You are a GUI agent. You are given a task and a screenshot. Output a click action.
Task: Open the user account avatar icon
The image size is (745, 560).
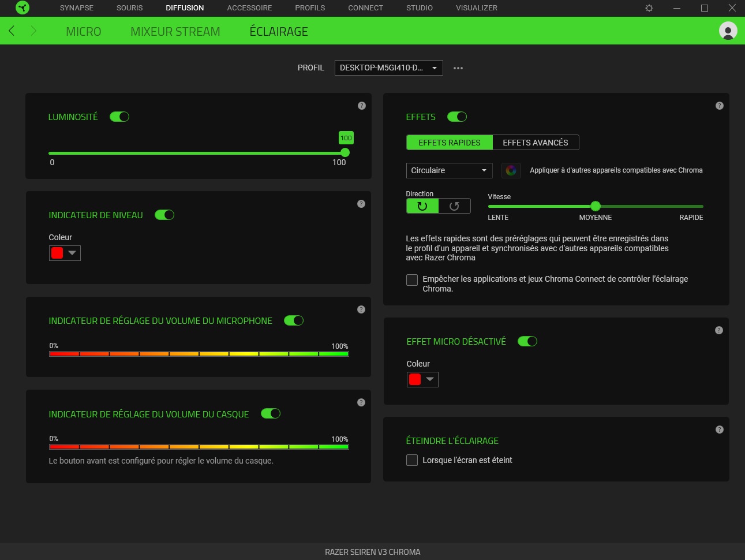point(728,31)
